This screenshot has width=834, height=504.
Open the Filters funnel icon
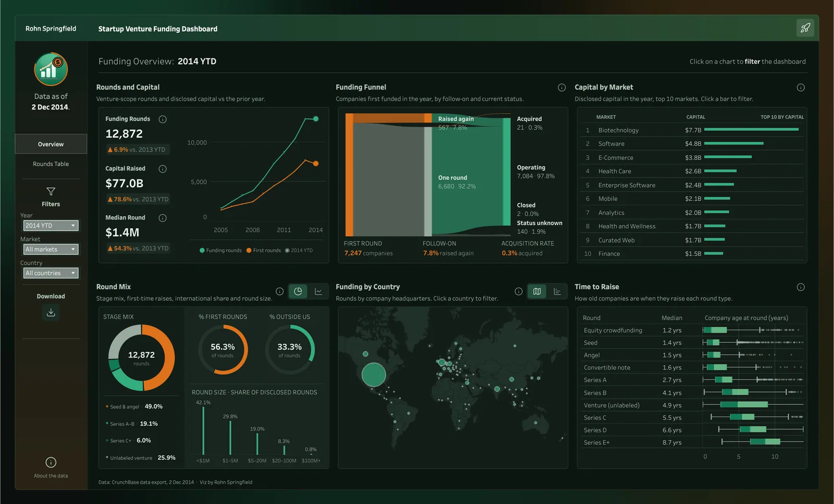click(51, 191)
